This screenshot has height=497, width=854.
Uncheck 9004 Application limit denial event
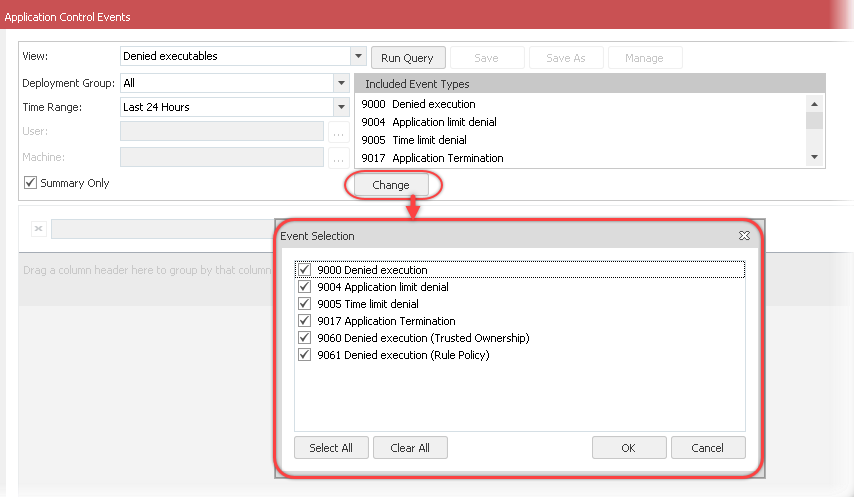(305, 287)
